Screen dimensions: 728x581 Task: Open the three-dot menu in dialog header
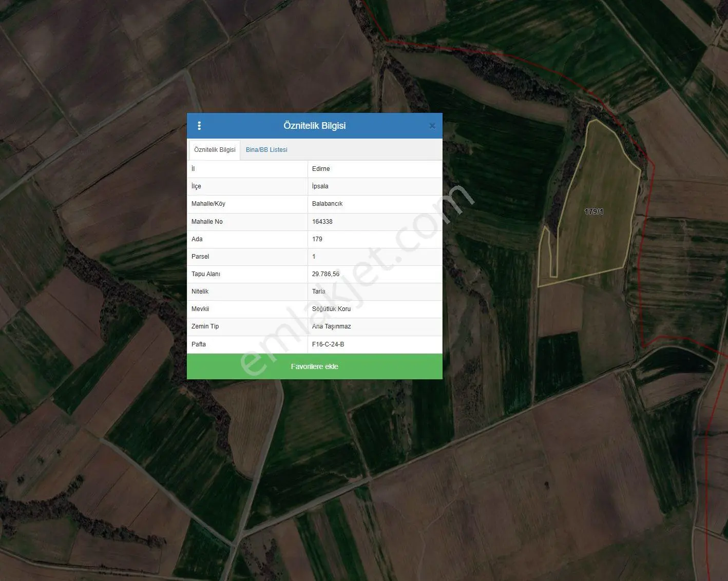(199, 126)
